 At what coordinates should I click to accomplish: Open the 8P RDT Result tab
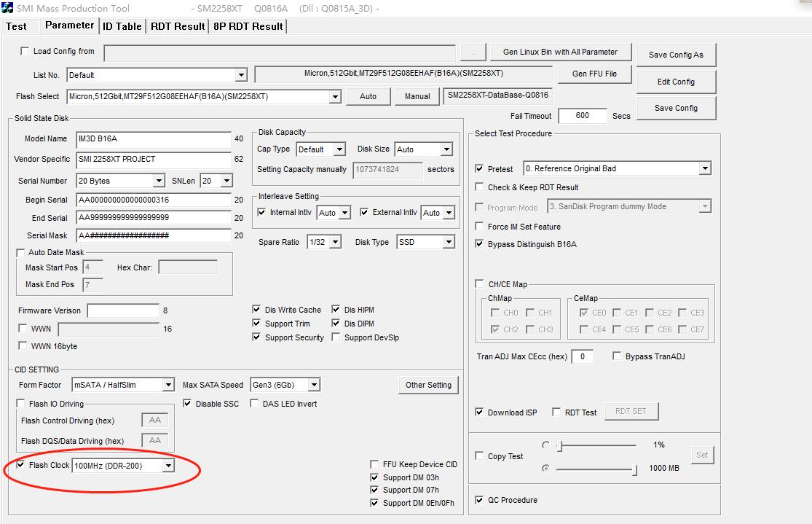pyautogui.click(x=248, y=26)
